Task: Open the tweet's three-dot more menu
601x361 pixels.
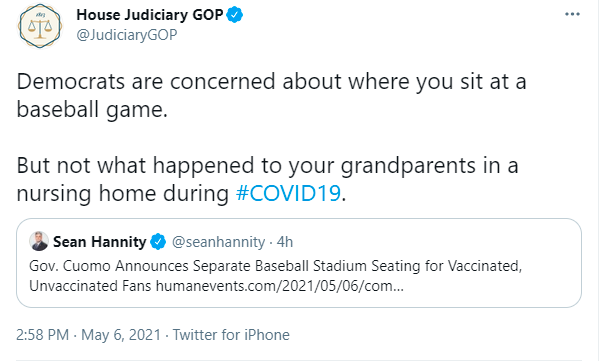Action: (572, 14)
